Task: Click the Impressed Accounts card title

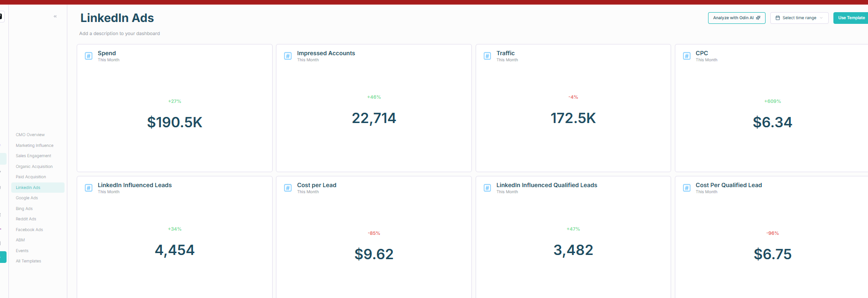Action: [x=326, y=53]
